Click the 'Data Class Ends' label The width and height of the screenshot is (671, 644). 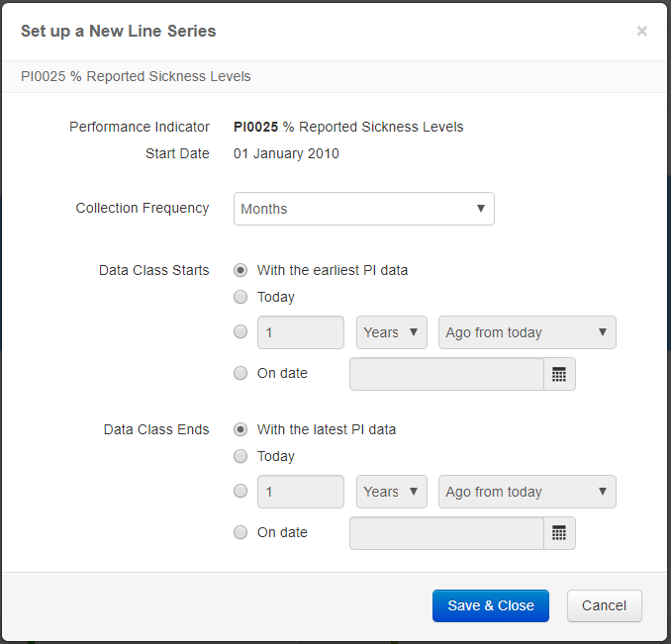tap(156, 429)
